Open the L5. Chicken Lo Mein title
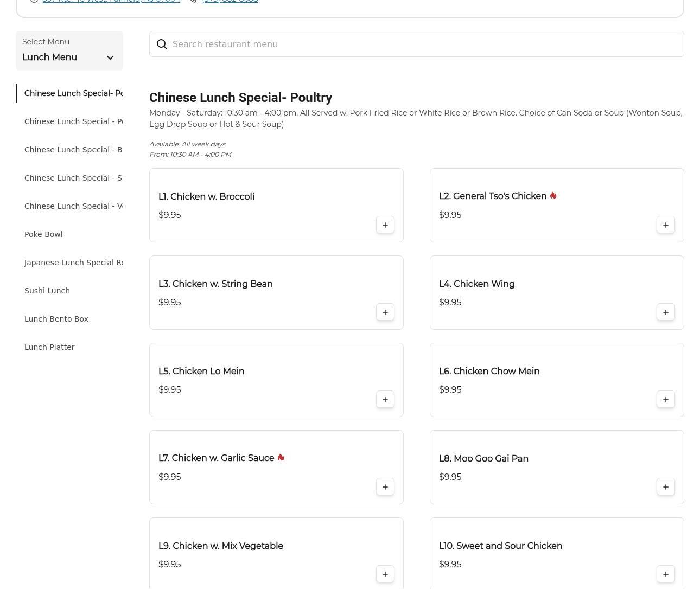The height and width of the screenshot is (589, 700). point(201,372)
